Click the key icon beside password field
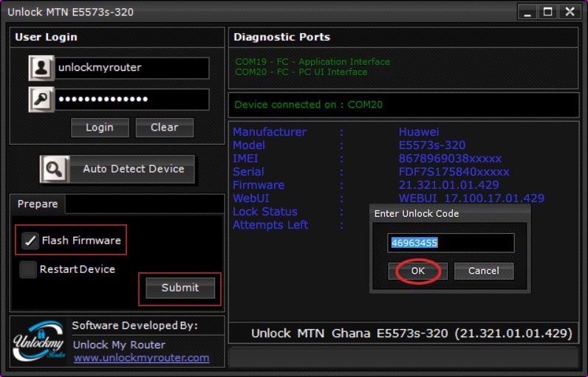588x377 pixels. tap(41, 100)
